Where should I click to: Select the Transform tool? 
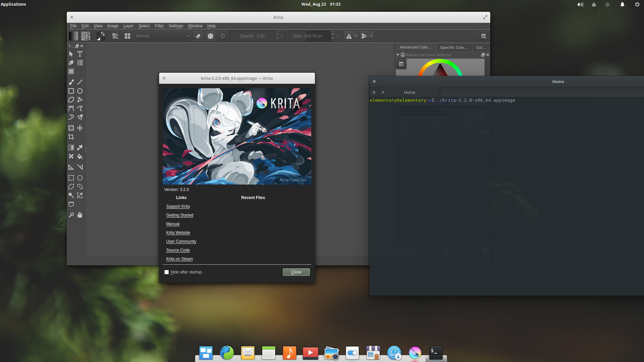point(71,128)
